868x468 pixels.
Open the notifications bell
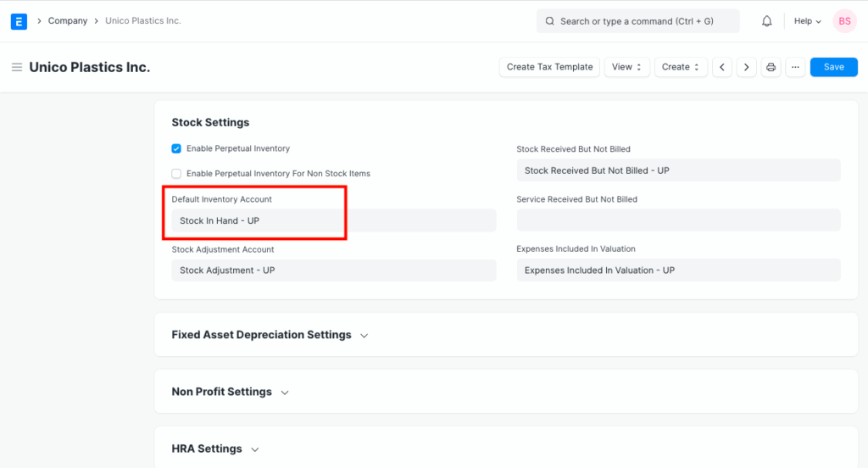pos(766,21)
